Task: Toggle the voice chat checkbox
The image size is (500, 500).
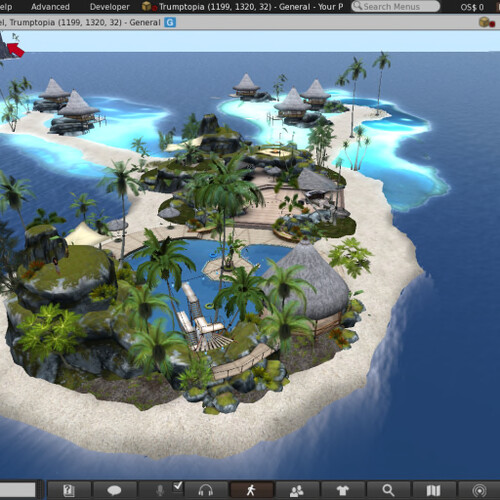Action: [178, 486]
